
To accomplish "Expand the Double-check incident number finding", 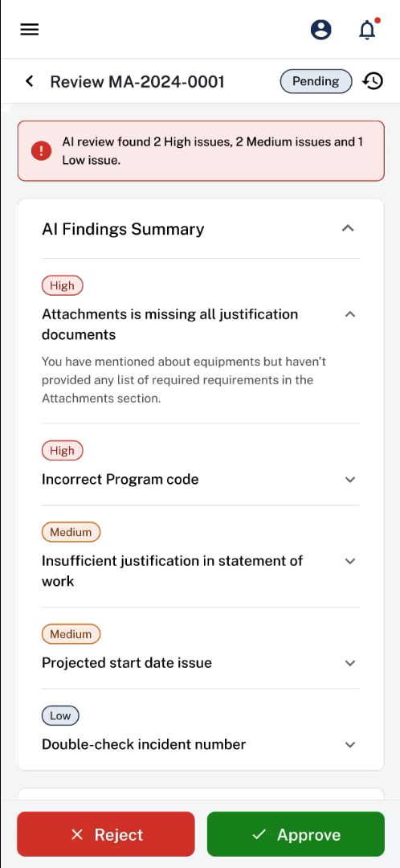I will 349,744.
